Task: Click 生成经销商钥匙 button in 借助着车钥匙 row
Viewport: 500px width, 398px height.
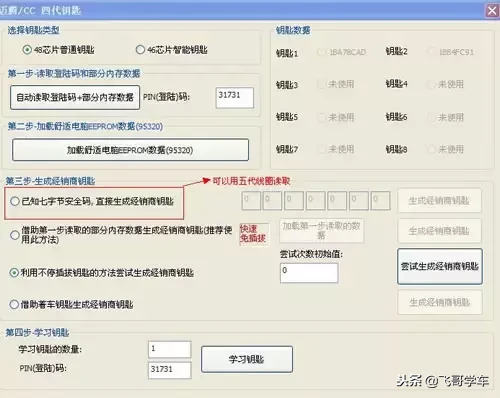Action: [440, 302]
